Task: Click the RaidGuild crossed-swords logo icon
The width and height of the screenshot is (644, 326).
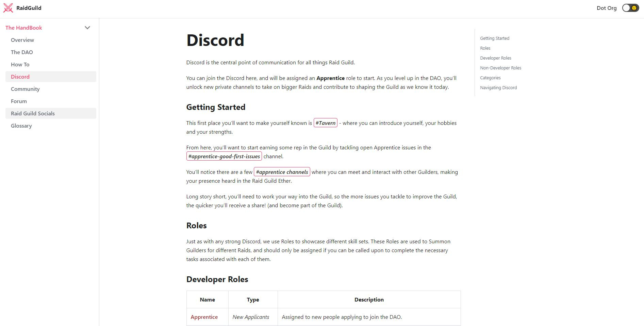Action: [8, 8]
